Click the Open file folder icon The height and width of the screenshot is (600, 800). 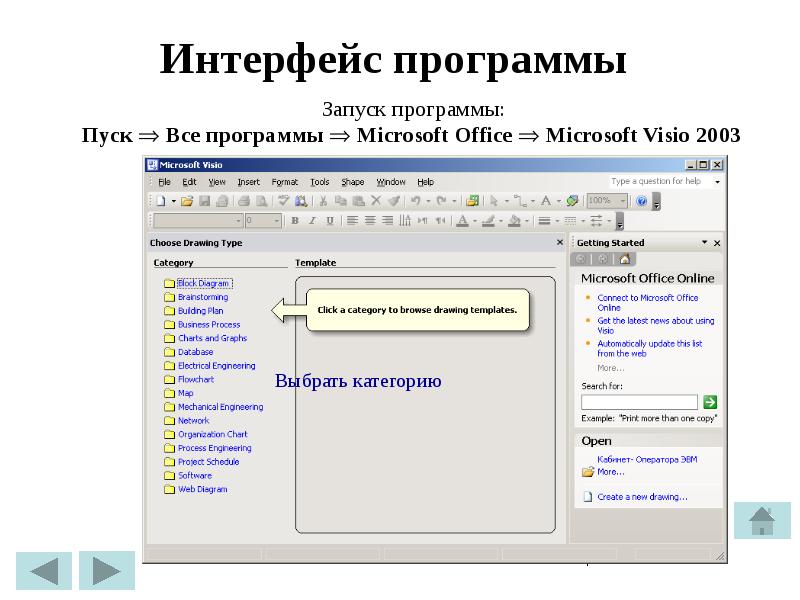(187, 201)
